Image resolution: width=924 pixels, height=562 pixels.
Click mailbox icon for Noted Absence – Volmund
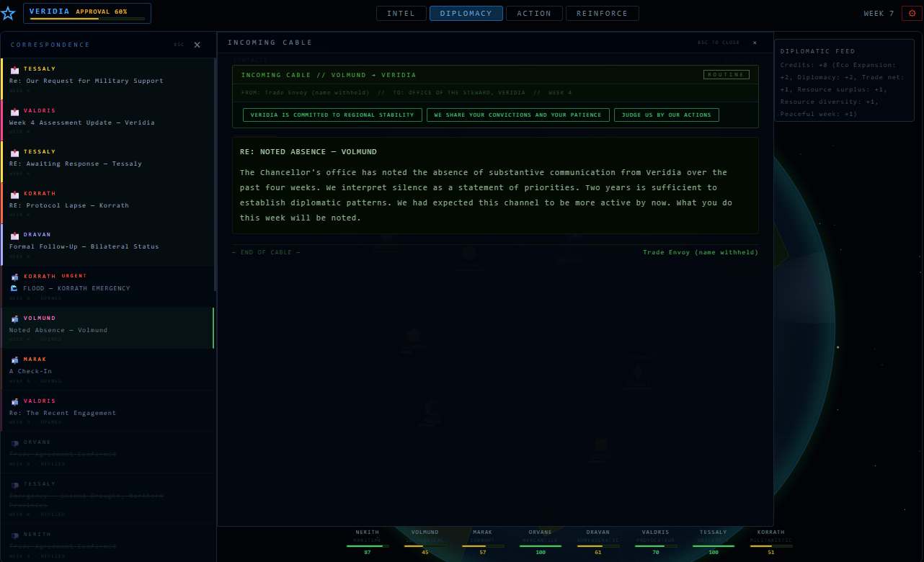pos(14,318)
